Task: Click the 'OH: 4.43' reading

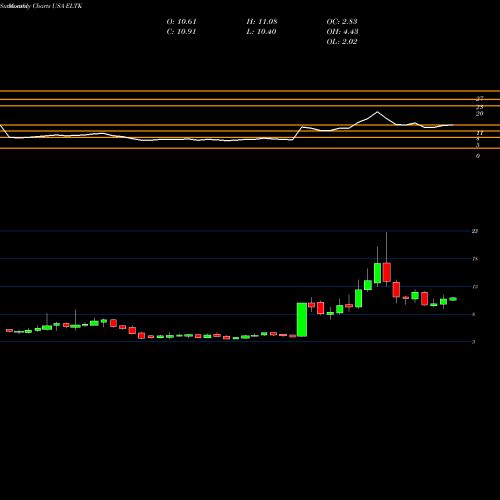Action: [x=342, y=31]
